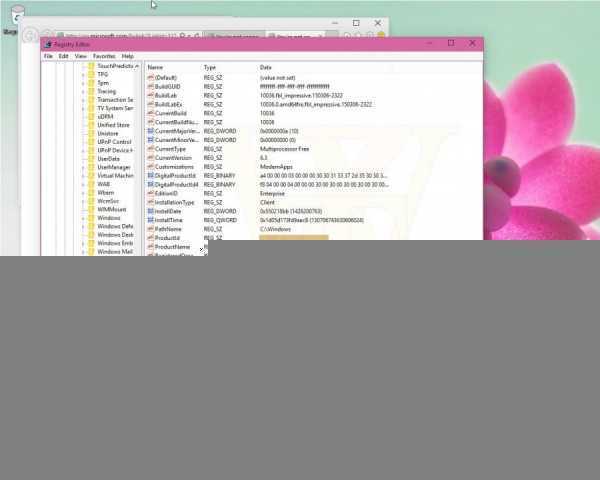Select the Windows Embe... tree key
This screenshot has width=600, height=480.
click(x=115, y=243)
